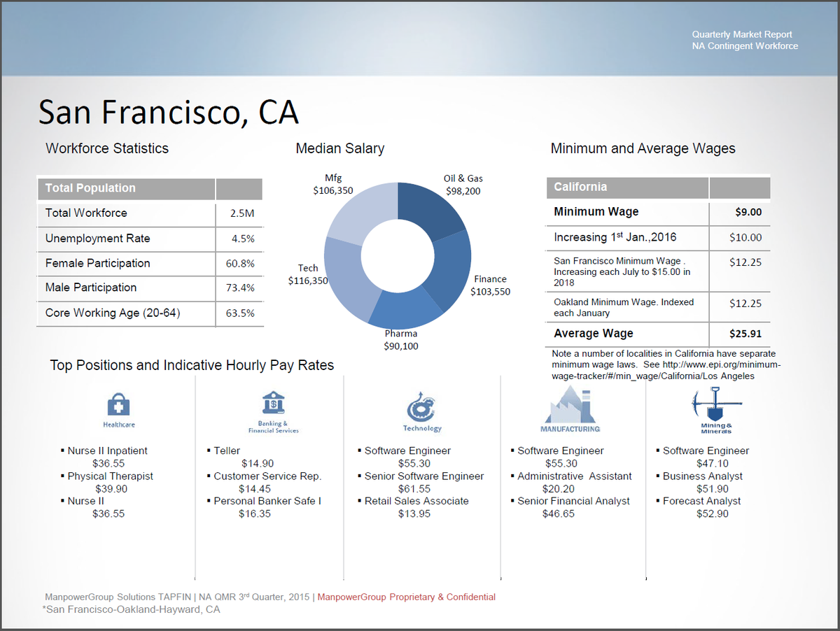
Task: Click the 4.5% unemployment value
Action: 244,239
